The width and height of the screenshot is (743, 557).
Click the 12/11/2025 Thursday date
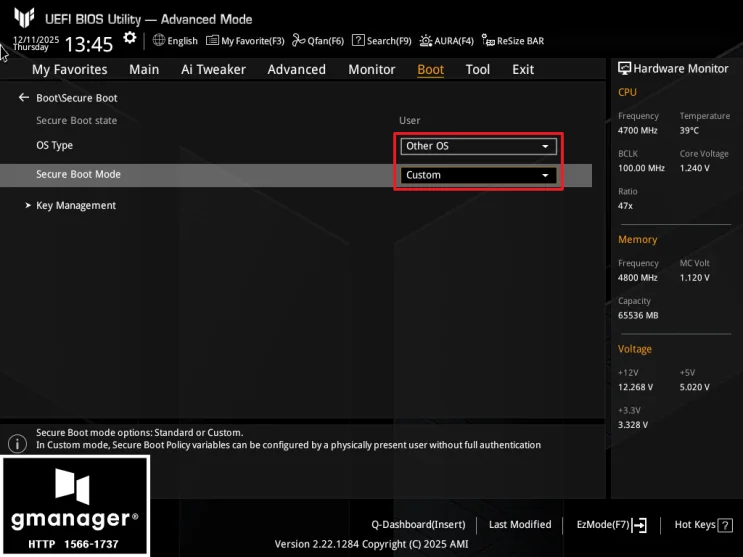point(36,43)
